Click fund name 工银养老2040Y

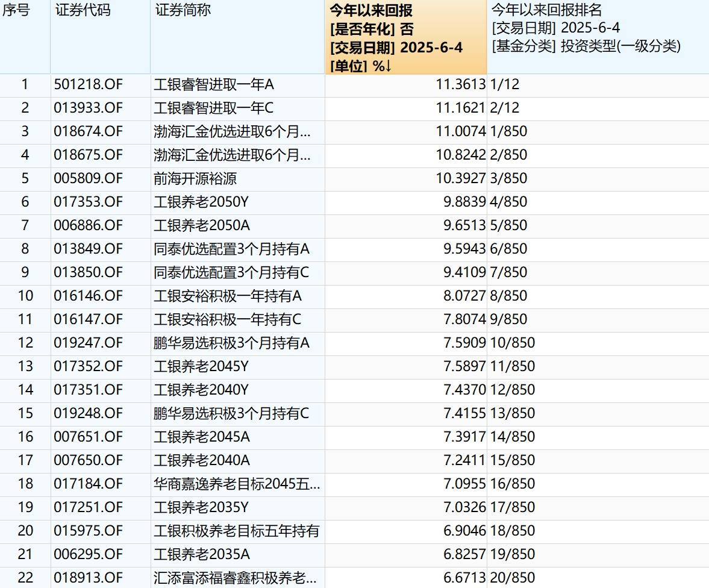coord(201,390)
